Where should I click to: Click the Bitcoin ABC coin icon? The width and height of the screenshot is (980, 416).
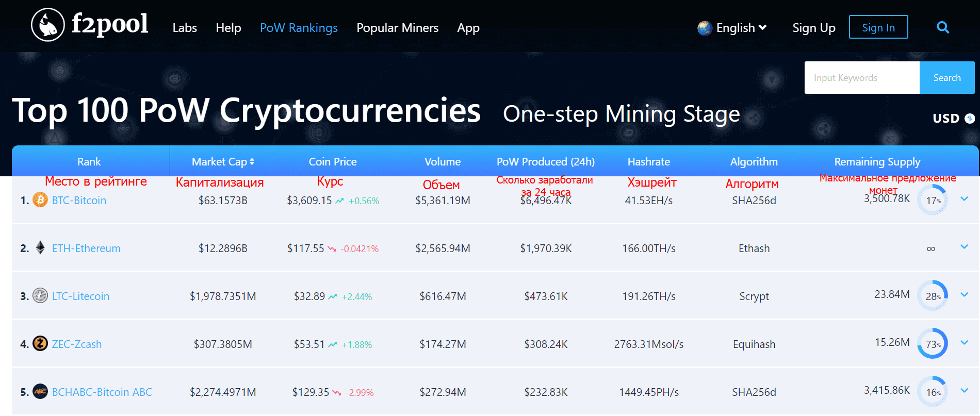pos(40,391)
